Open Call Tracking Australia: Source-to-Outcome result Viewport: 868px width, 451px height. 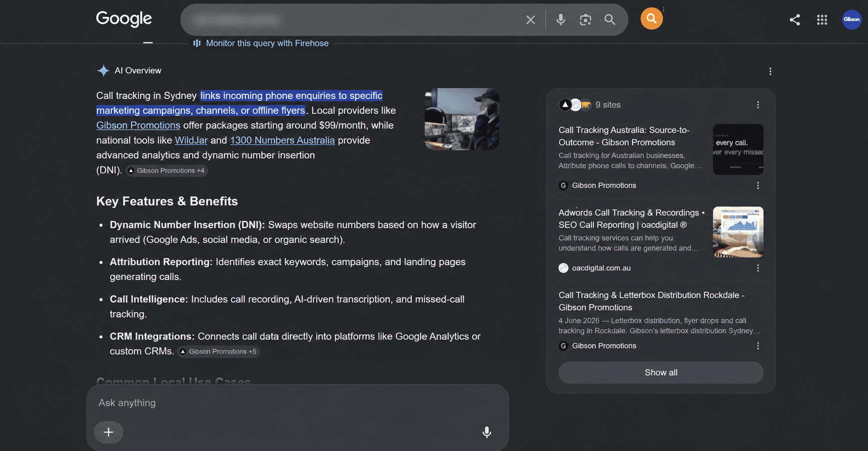(624, 136)
